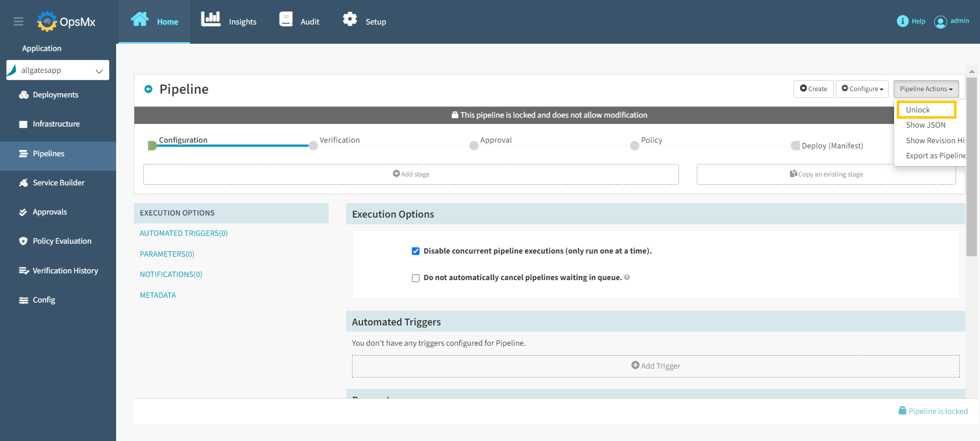Select Unlock from the actions menu
Viewport: 980px width, 441px height.
click(918, 110)
